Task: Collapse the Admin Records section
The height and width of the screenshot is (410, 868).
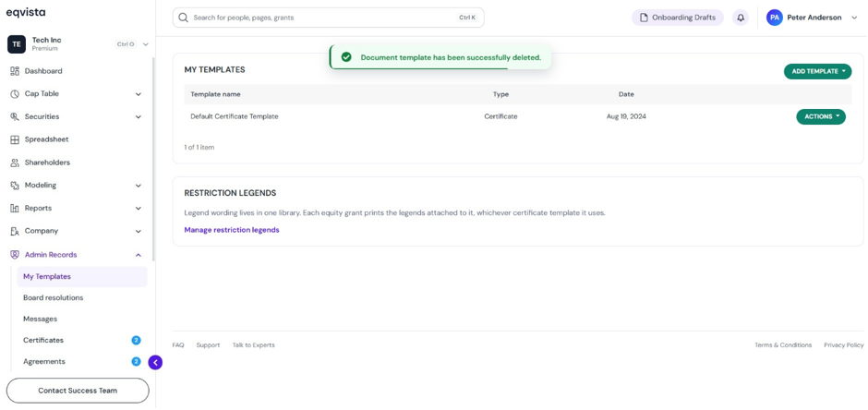Action: coord(139,255)
